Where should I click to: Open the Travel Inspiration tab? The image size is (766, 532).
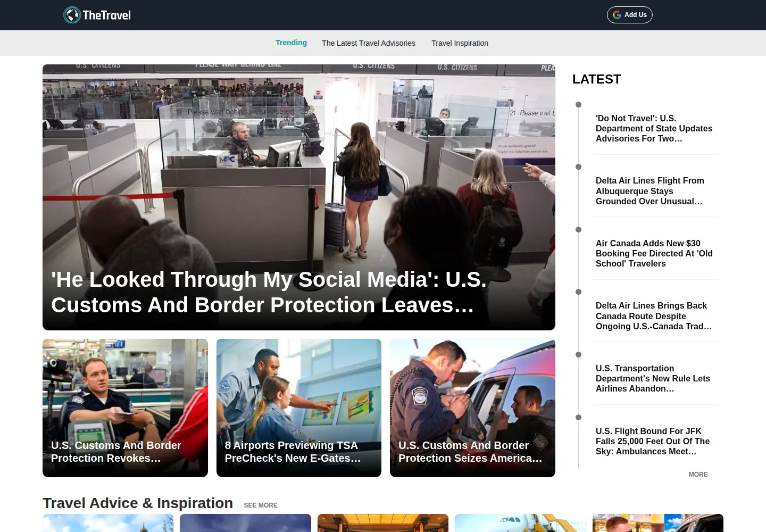coord(460,43)
